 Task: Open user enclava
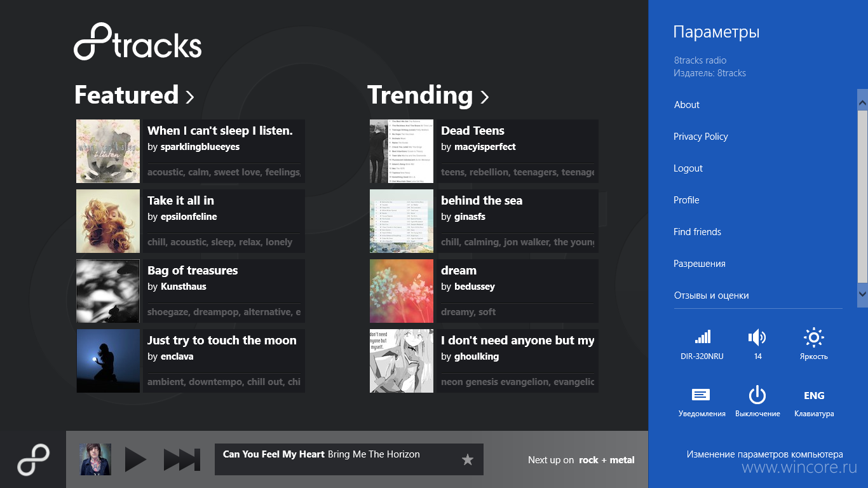177,356
